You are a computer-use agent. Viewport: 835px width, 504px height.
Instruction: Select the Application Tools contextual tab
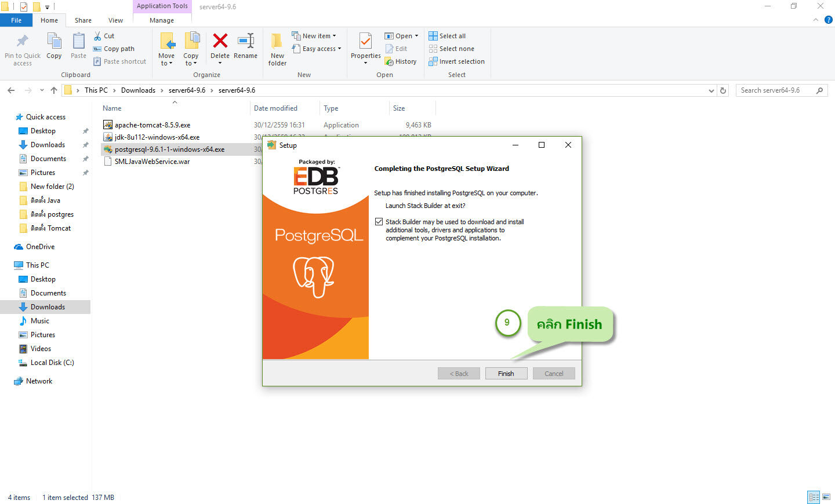[x=162, y=6]
